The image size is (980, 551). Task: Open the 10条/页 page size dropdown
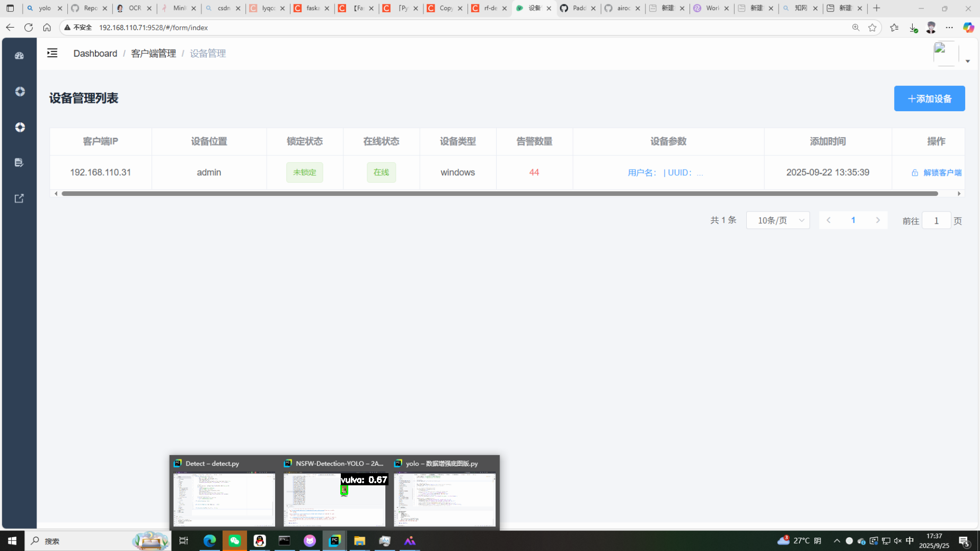tap(778, 220)
